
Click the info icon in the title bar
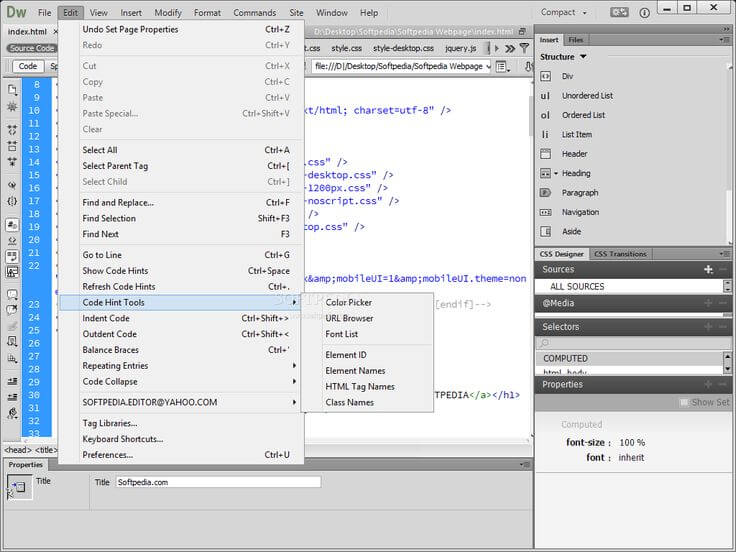pos(644,13)
